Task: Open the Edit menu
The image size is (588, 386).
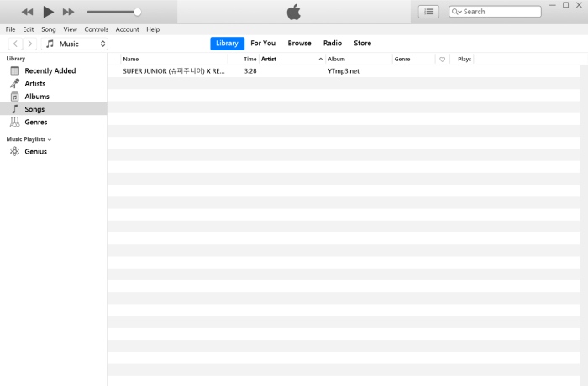Action: pyautogui.click(x=28, y=29)
